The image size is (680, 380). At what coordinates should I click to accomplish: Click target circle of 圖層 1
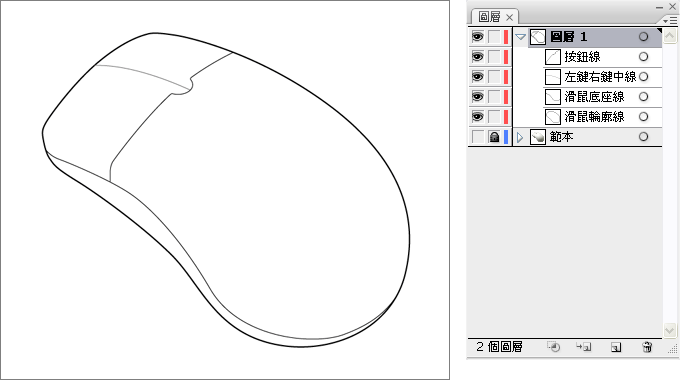tap(644, 37)
